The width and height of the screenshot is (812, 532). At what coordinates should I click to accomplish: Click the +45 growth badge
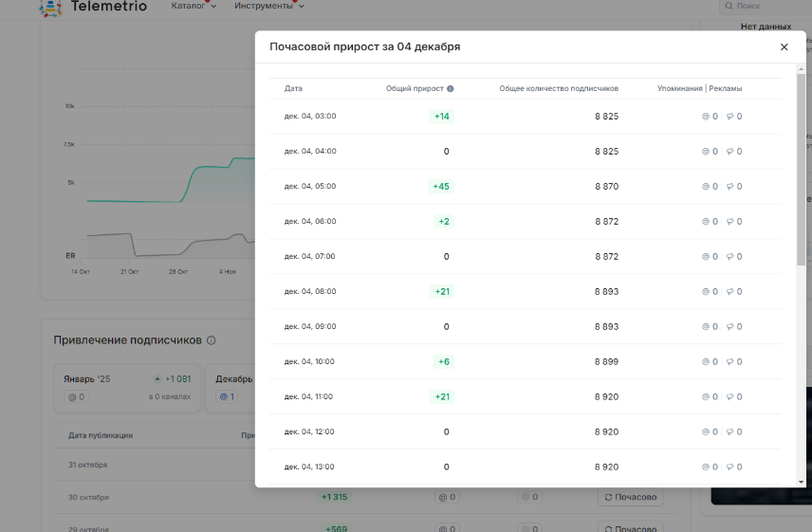pyautogui.click(x=441, y=186)
